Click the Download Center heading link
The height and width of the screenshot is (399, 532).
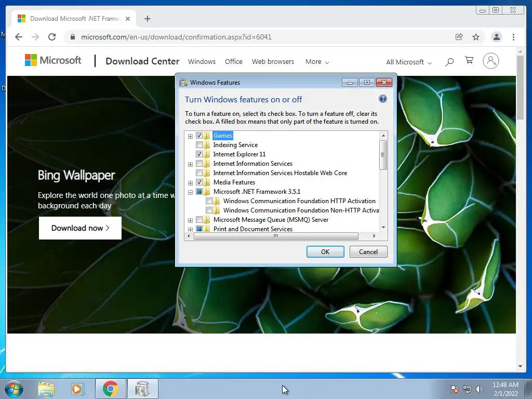[142, 61]
